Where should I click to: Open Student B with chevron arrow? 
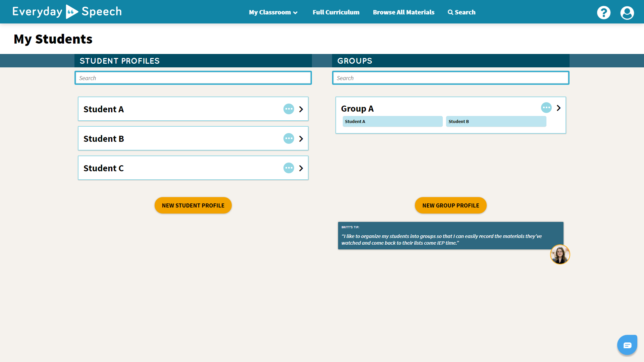pyautogui.click(x=301, y=139)
